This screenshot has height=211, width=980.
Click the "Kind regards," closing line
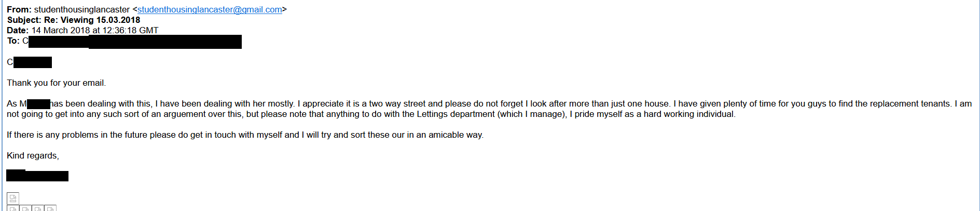click(x=33, y=156)
